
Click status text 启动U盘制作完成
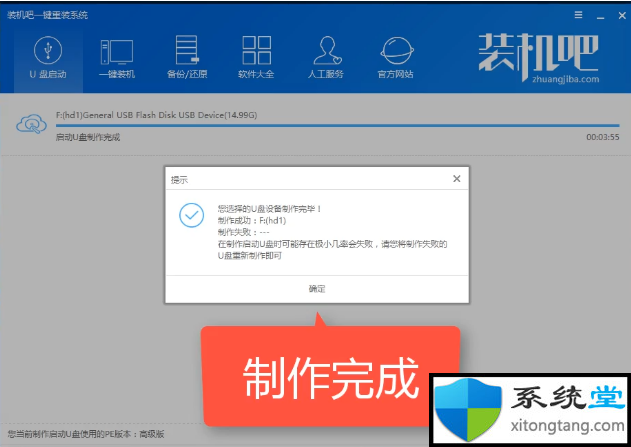pyautogui.click(x=88, y=137)
